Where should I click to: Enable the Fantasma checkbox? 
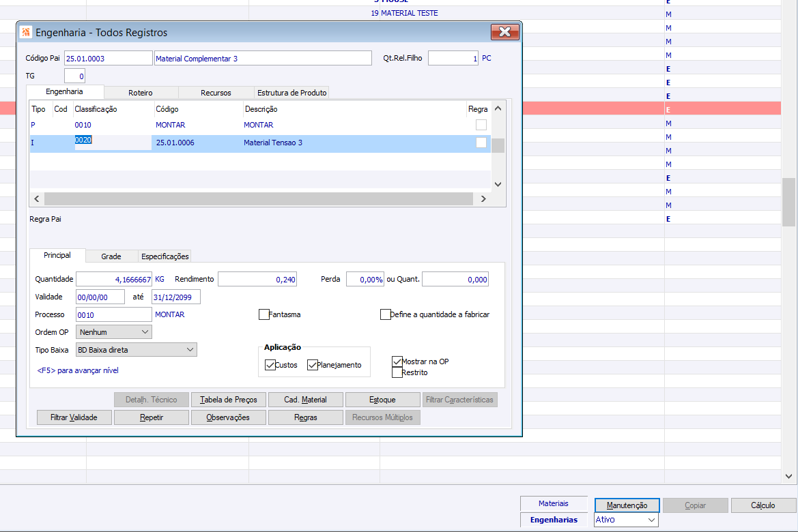tap(263, 314)
